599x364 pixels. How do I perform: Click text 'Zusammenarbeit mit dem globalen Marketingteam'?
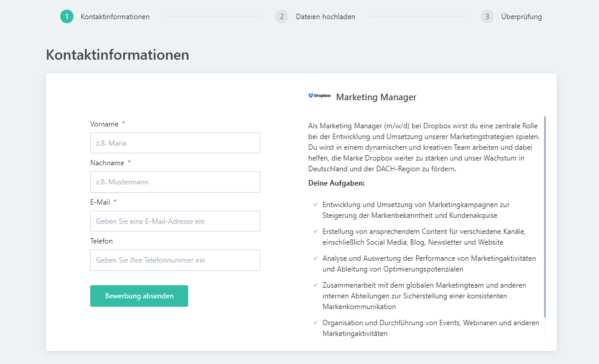click(x=403, y=285)
